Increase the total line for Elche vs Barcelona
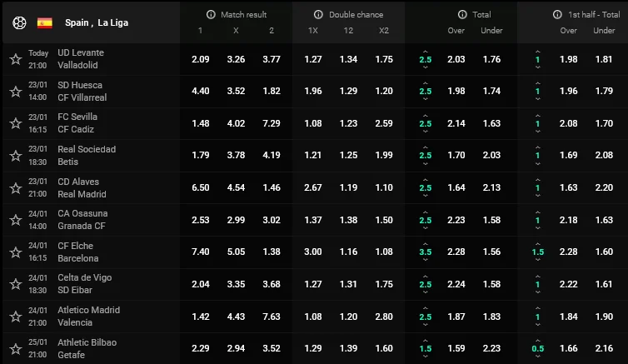628x364 pixels. pos(426,243)
